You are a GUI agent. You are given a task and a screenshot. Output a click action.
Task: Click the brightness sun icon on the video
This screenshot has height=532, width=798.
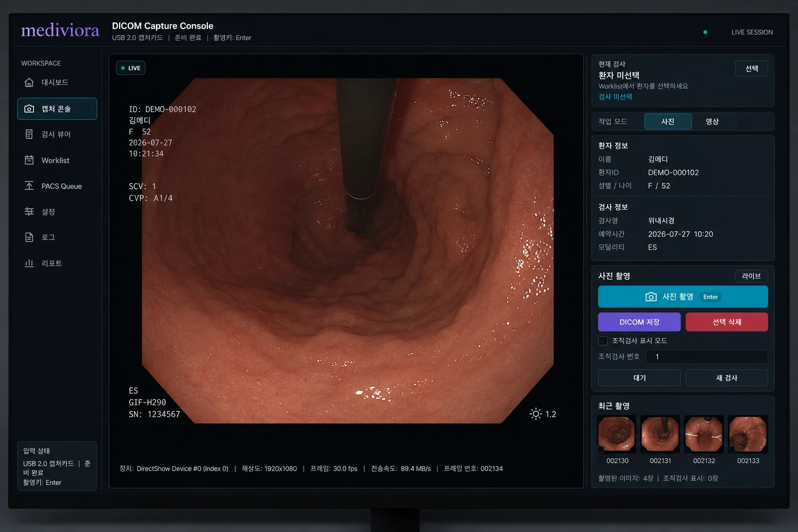pos(536,414)
